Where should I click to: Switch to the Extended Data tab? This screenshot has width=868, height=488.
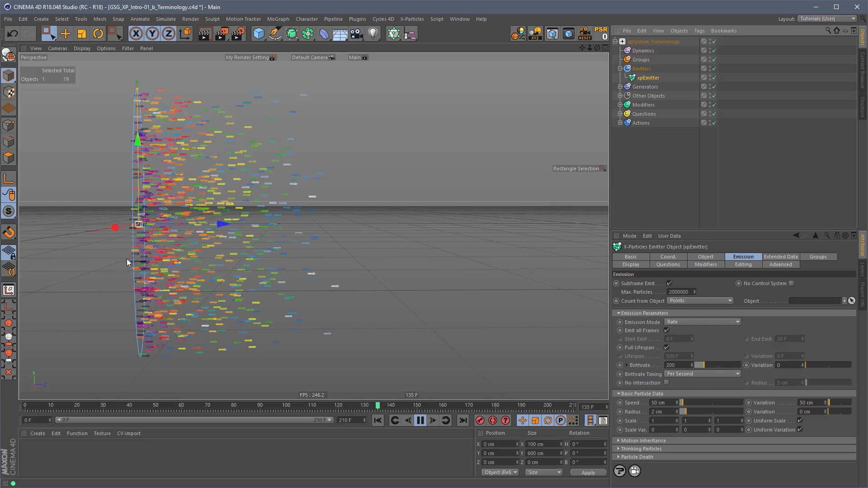780,257
